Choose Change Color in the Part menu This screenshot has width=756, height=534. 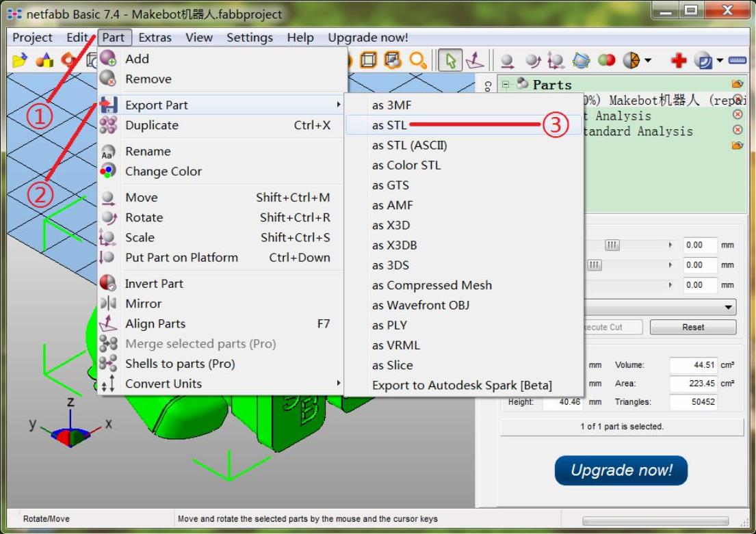tap(223, 171)
